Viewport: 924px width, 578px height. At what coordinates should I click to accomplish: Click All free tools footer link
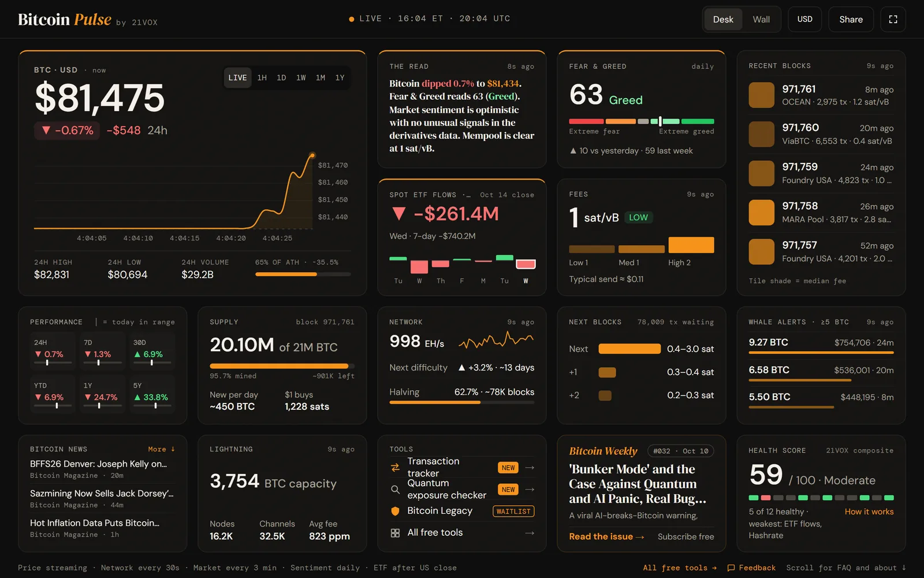[680, 568]
